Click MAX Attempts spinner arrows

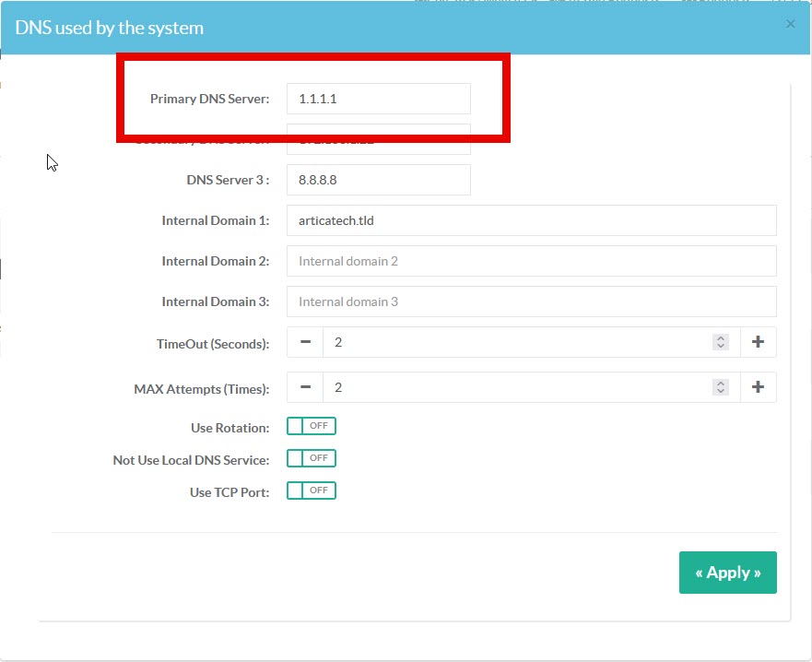point(721,387)
